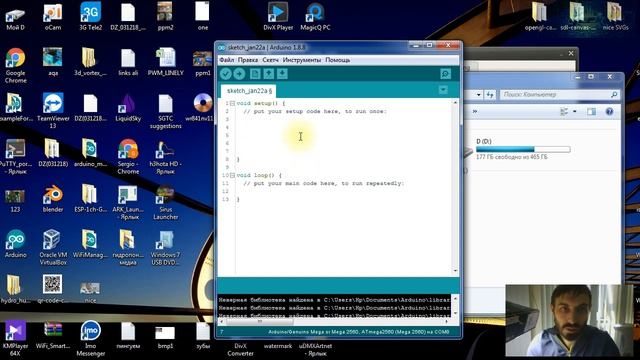Click the setup comment line in editor

pos(314,111)
